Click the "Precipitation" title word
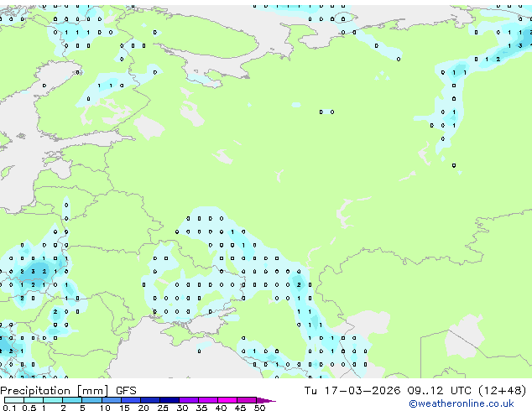Image resolution: width=532 pixels, height=411 pixels. (x=35, y=391)
